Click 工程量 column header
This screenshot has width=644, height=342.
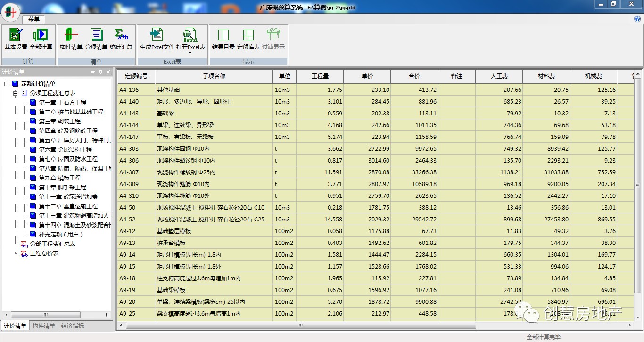tap(320, 76)
